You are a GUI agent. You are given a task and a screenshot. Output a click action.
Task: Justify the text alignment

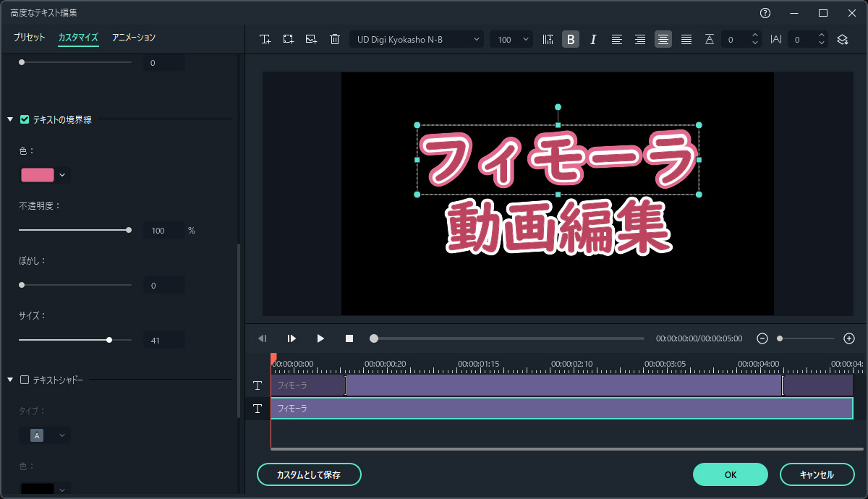[686, 40]
